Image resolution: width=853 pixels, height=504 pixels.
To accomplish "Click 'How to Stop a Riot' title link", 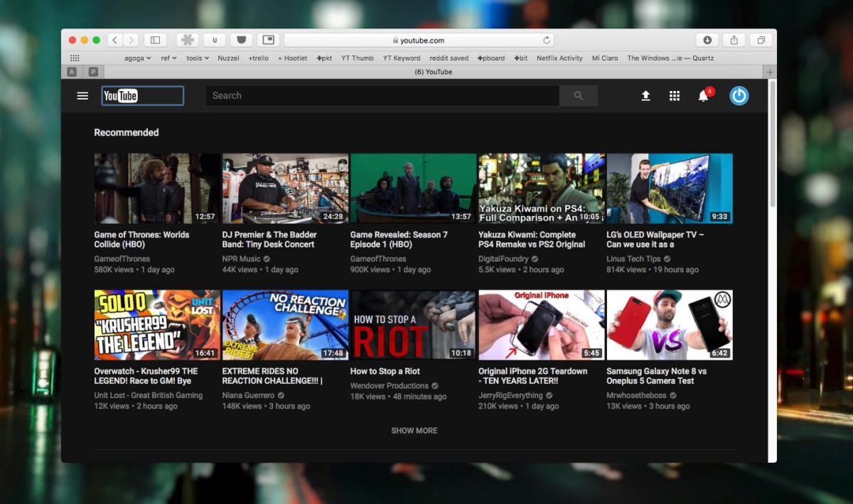I will pos(385,371).
